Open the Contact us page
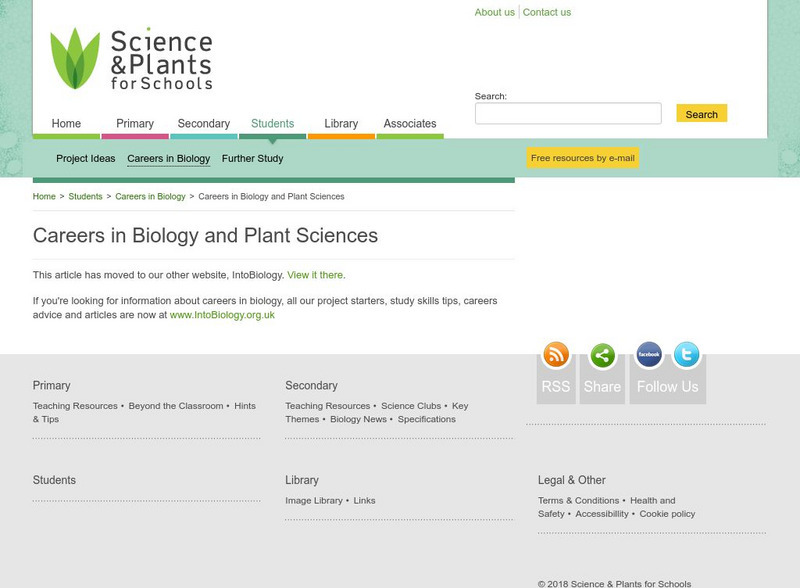The image size is (800, 588). point(545,12)
